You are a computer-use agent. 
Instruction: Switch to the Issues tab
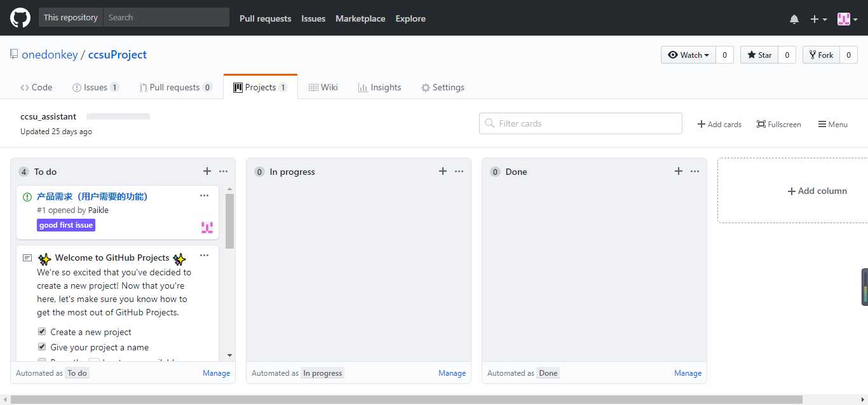(x=95, y=87)
